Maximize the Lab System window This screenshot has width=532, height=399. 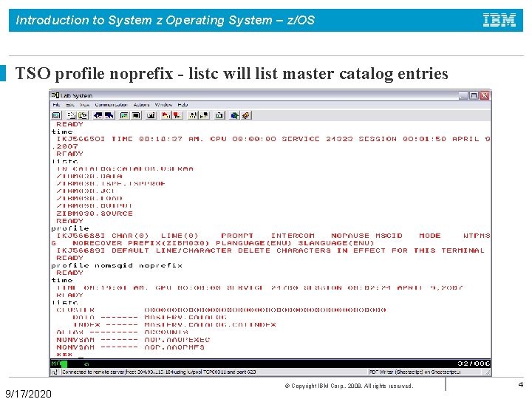pos(474,95)
